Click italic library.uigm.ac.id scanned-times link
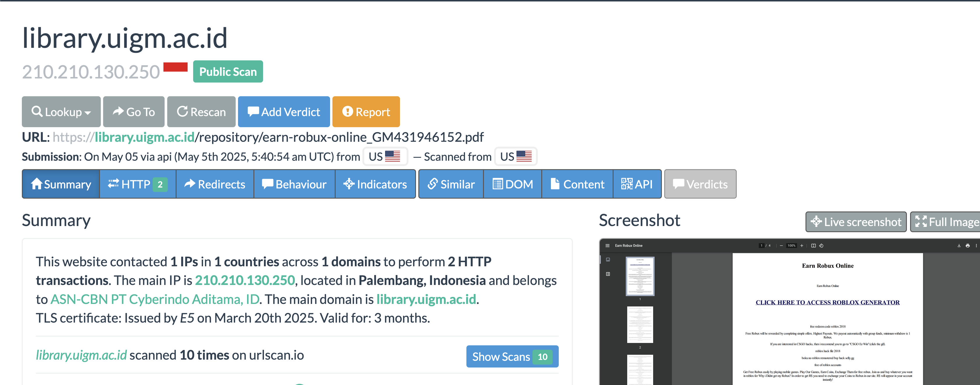 pyautogui.click(x=81, y=355)
